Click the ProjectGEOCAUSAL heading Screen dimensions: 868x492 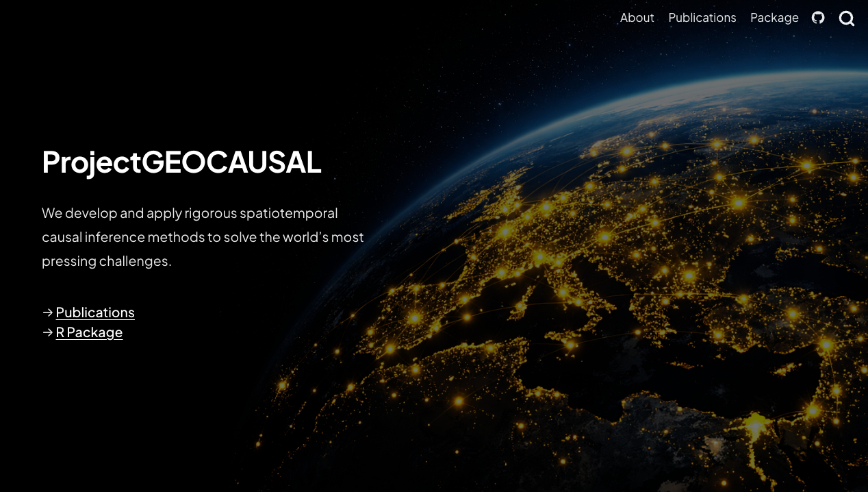181,162
